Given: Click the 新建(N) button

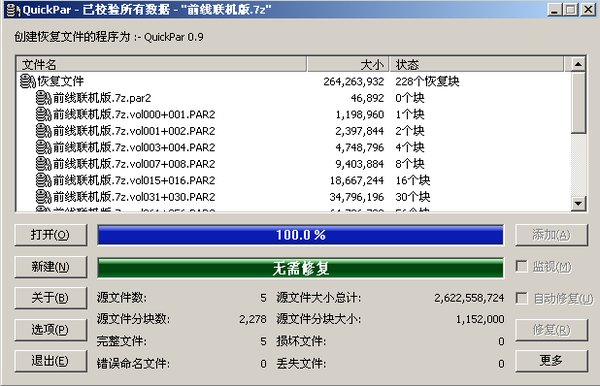Looking at the screenshot, I should 51,267.
